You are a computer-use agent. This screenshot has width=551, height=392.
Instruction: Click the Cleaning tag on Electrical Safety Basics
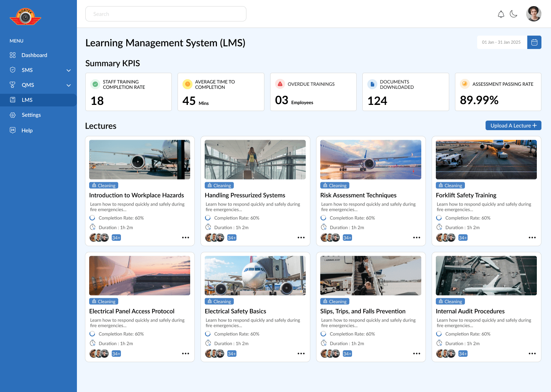(x=219, y=301)
